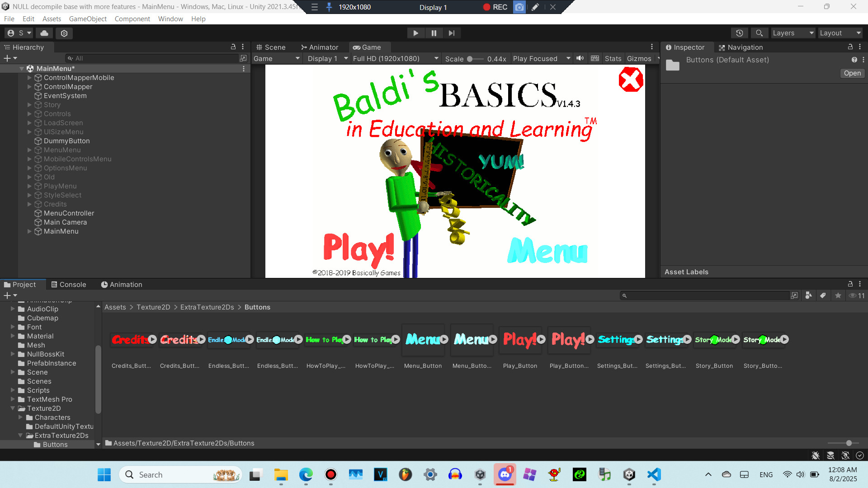868x488 pixels.
Task: Click the Texture2D breadcrumb link
Action: (x=153, y=307)
